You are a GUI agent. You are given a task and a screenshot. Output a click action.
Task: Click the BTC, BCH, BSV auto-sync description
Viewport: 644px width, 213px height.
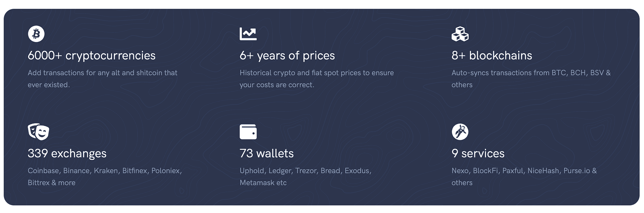(531, 79)
